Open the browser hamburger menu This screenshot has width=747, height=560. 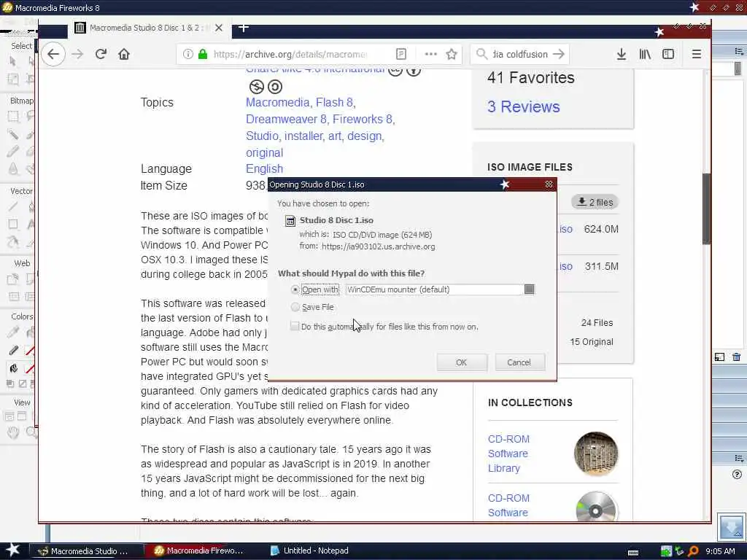point(697,54)
